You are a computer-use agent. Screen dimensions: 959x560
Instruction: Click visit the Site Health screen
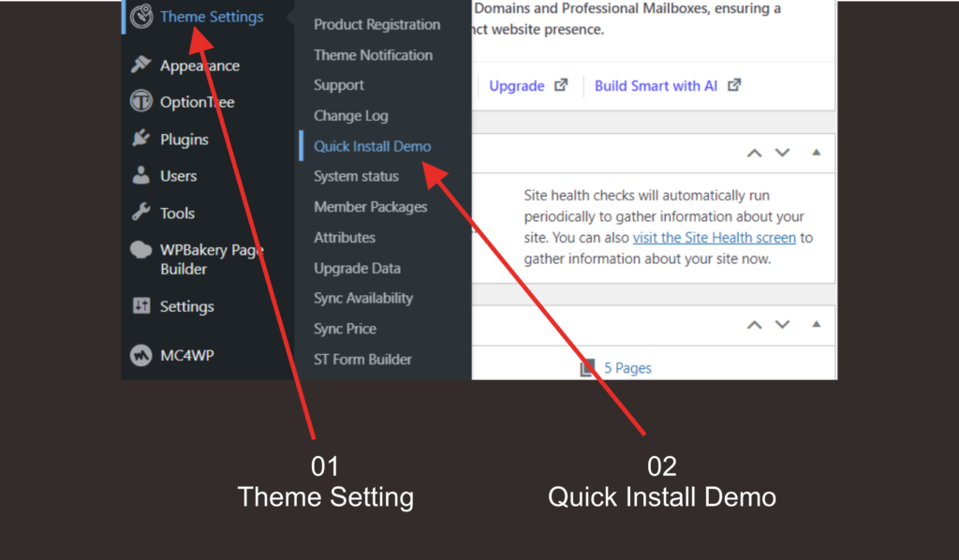click(x=715, y=238)
